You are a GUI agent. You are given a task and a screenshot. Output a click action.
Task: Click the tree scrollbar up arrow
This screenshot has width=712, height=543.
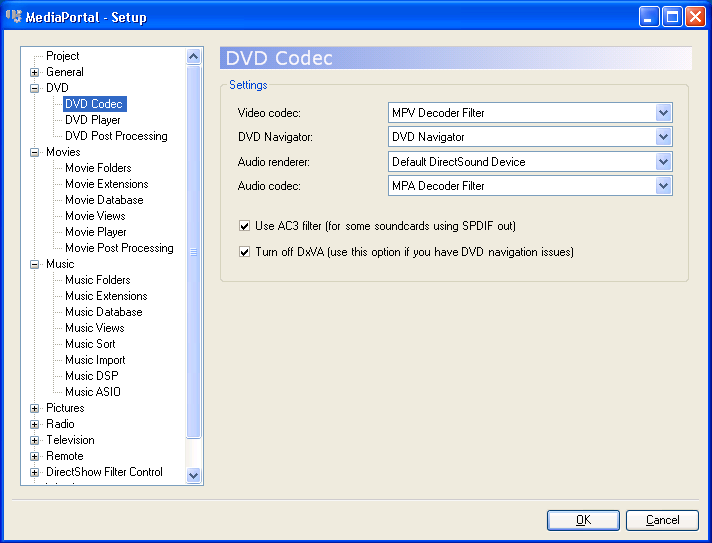(x=193, y=56)
